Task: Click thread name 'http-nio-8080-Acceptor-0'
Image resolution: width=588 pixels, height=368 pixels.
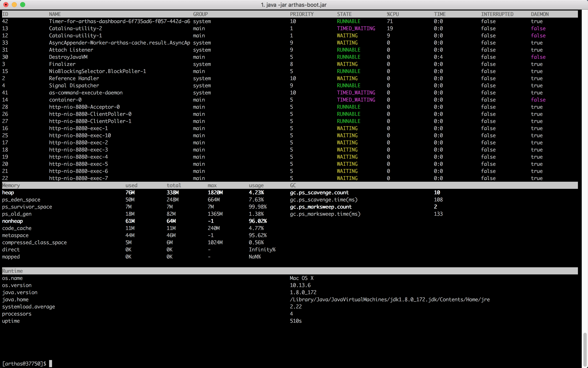Action: point(84,107)
